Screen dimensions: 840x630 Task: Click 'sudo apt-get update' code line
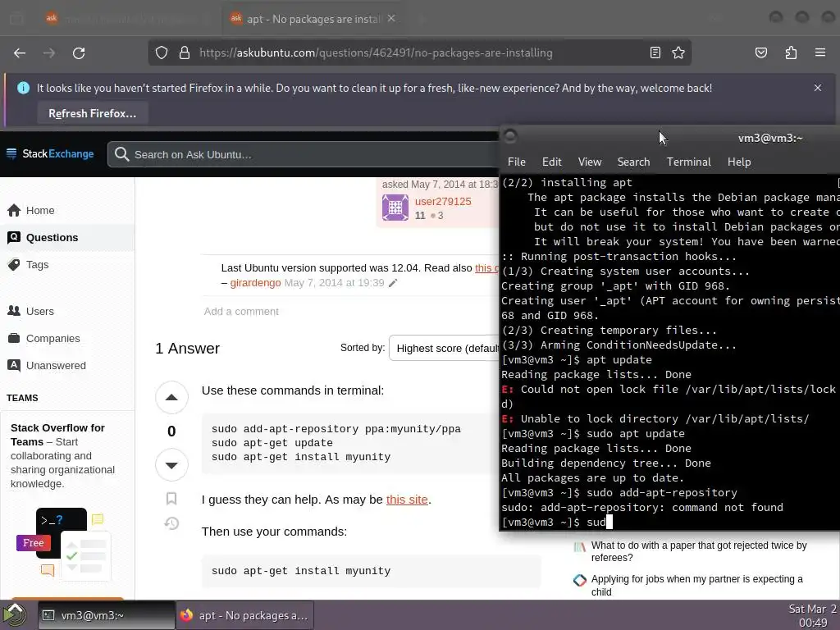coord(272,443)
